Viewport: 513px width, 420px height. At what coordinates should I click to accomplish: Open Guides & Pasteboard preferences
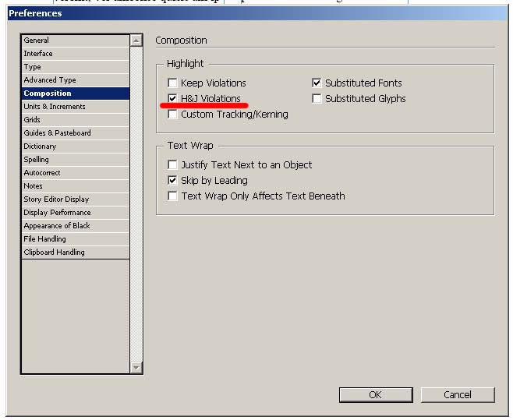[76, 133]
